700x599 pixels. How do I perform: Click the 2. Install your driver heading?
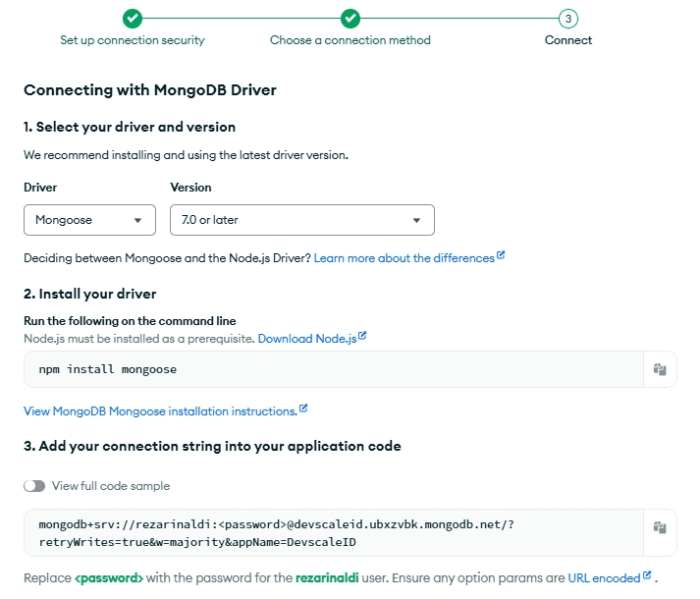(89, 294)
